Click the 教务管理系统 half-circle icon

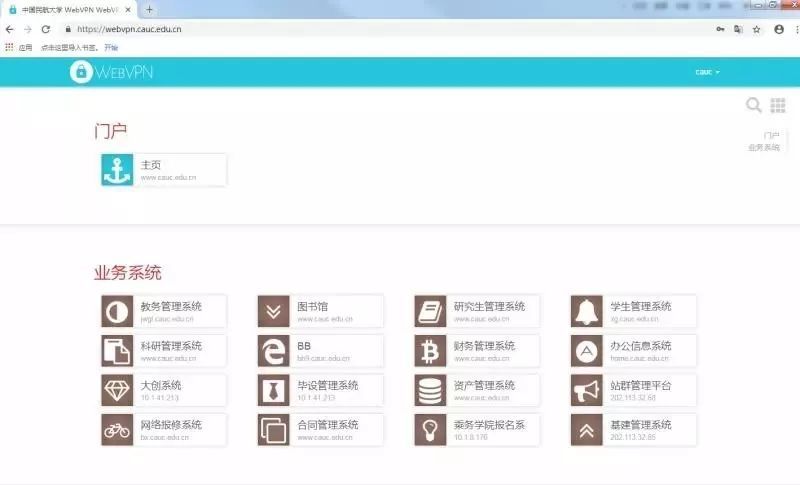pos(117,311)
